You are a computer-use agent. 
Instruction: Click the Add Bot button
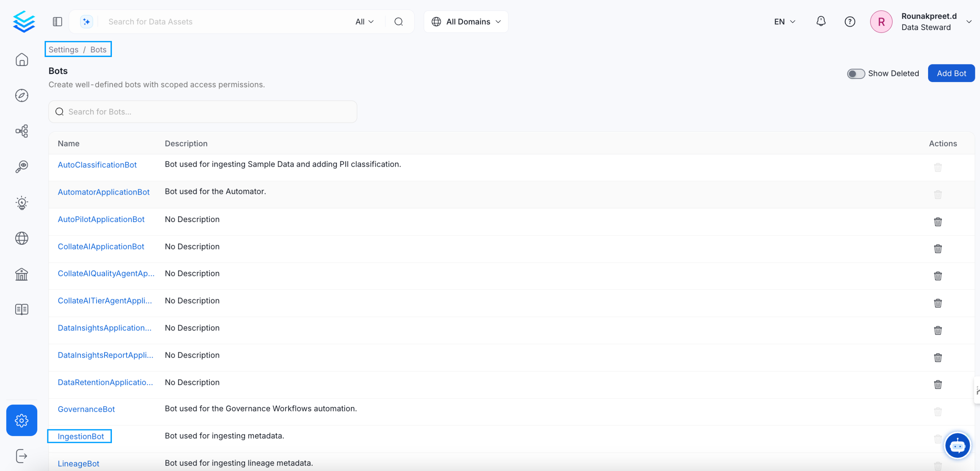(951, 73)
